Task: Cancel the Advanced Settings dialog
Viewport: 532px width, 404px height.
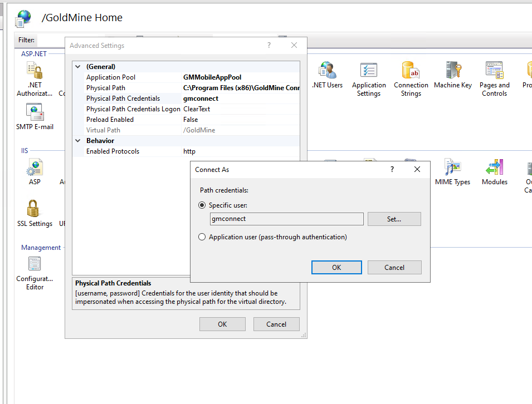Action: pyautogui.click(x=276, y=324)
